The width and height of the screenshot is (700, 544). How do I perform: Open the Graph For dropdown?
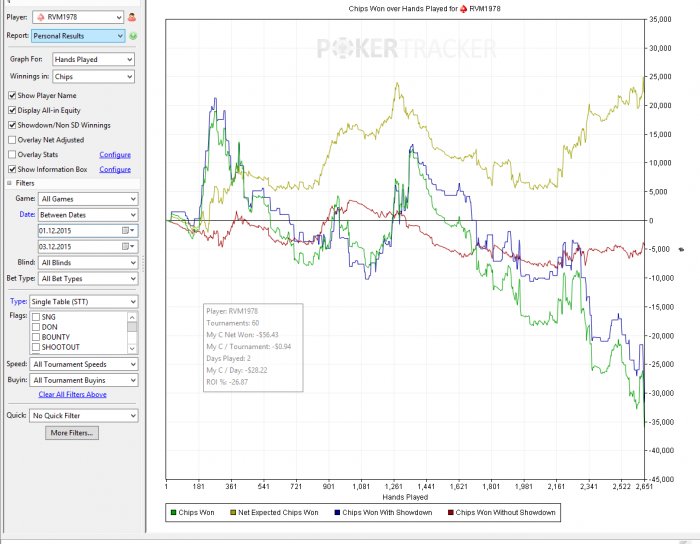(95, 59)
